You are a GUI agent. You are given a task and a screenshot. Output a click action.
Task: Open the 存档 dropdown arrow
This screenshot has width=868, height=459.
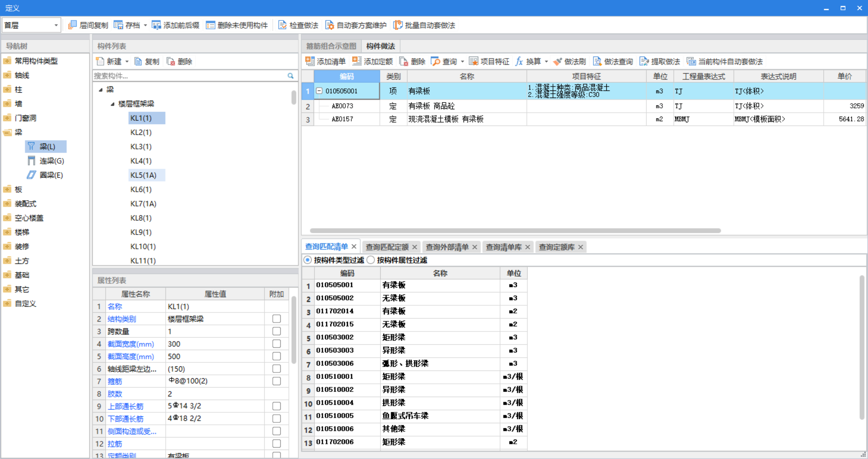(146, 25)
